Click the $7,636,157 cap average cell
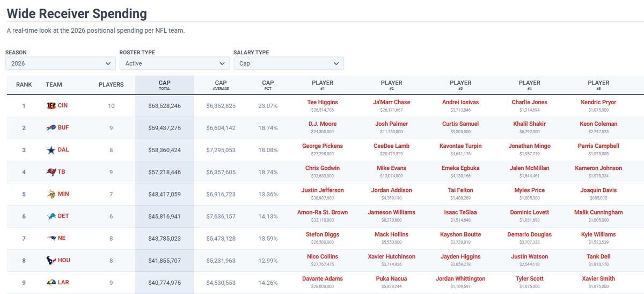 click(221, 216)
